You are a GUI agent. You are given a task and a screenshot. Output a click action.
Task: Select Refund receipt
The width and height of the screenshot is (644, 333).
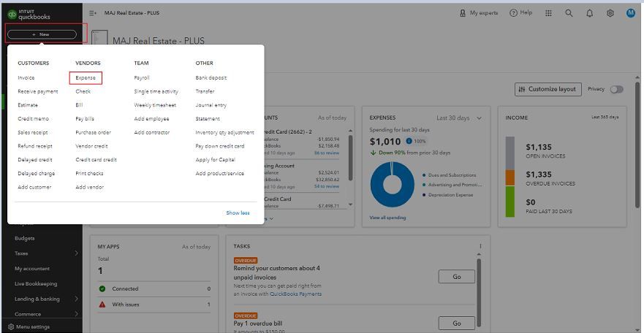tap(35, 146)
